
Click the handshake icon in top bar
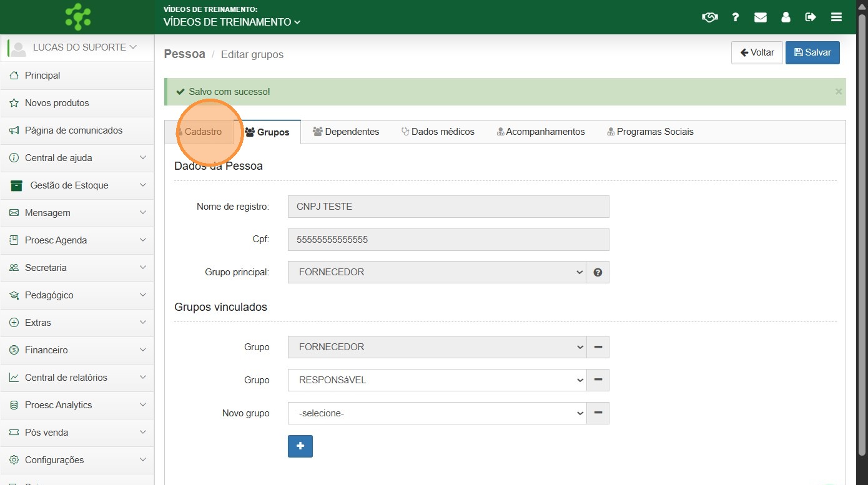[x=709, y=17]
